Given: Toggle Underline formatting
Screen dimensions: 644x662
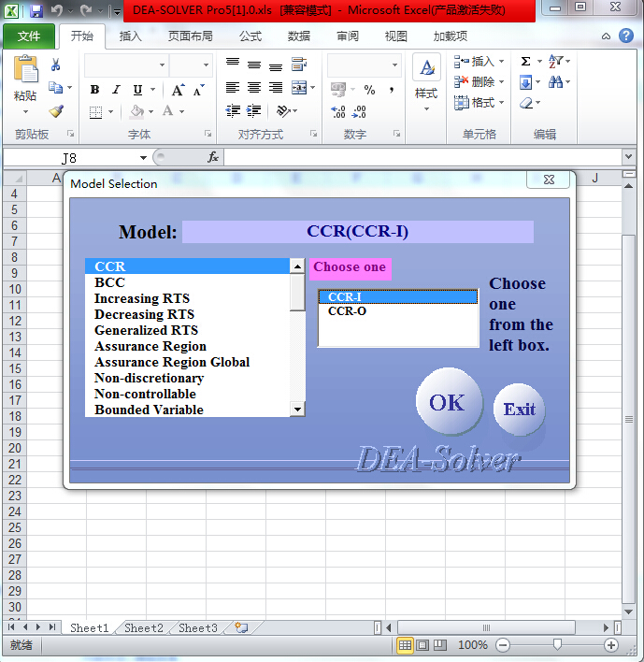Looking at the screenshot, I should pos(137,90).
